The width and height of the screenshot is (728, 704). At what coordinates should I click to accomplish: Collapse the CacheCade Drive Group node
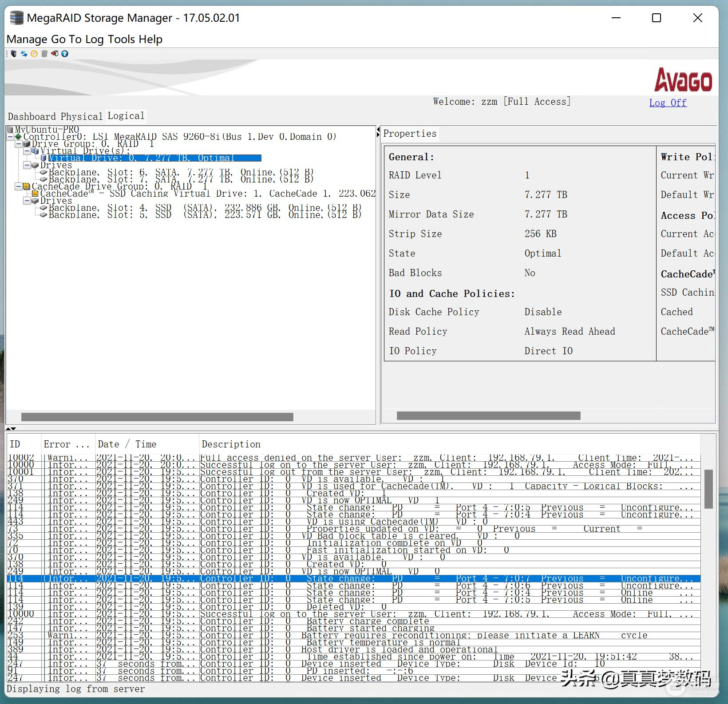tap(18, 186)
